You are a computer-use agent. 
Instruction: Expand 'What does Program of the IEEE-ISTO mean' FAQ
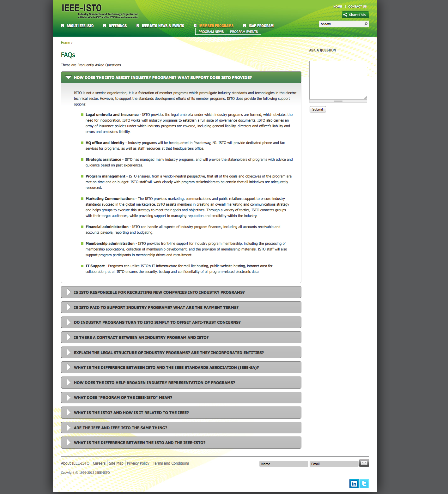181,397
